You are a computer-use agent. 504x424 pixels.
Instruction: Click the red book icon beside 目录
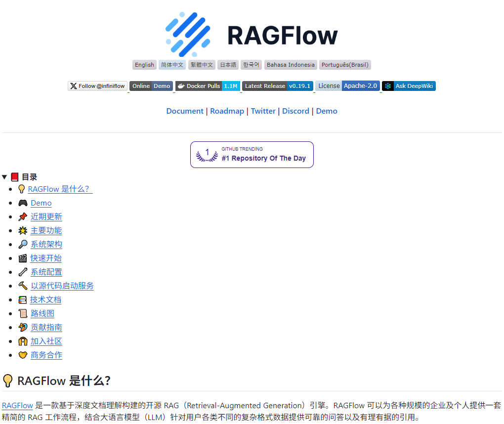coord(15,177)
